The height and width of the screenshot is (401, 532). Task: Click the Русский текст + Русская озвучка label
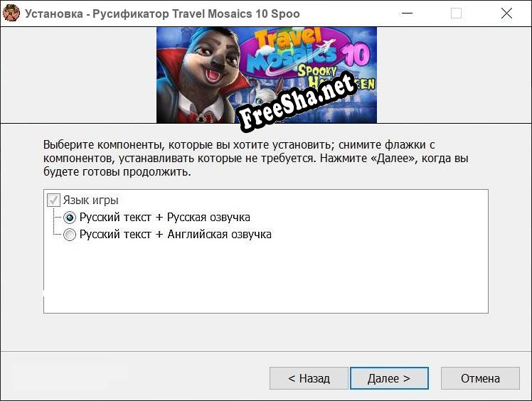(164, 218)
